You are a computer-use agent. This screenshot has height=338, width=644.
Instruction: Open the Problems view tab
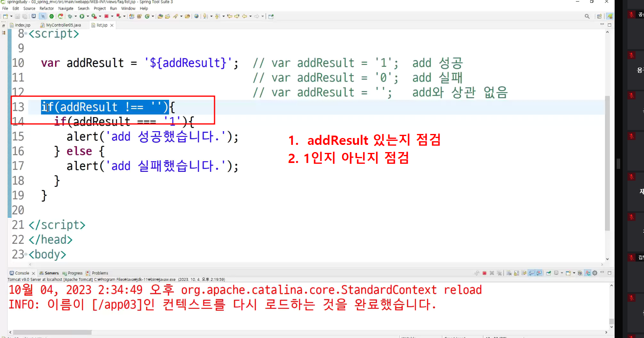tap(97, 273)
